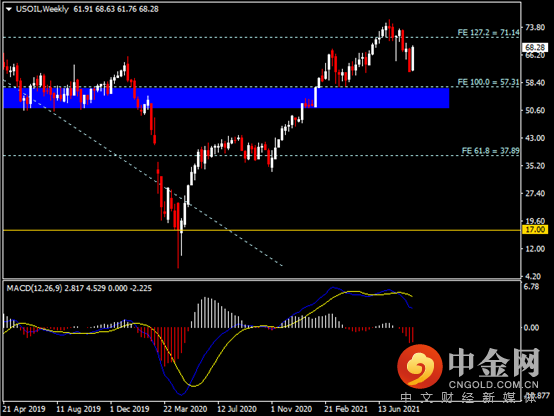Click the dropdown triangle beside USOIL,Weekly

tap(8, 9)
